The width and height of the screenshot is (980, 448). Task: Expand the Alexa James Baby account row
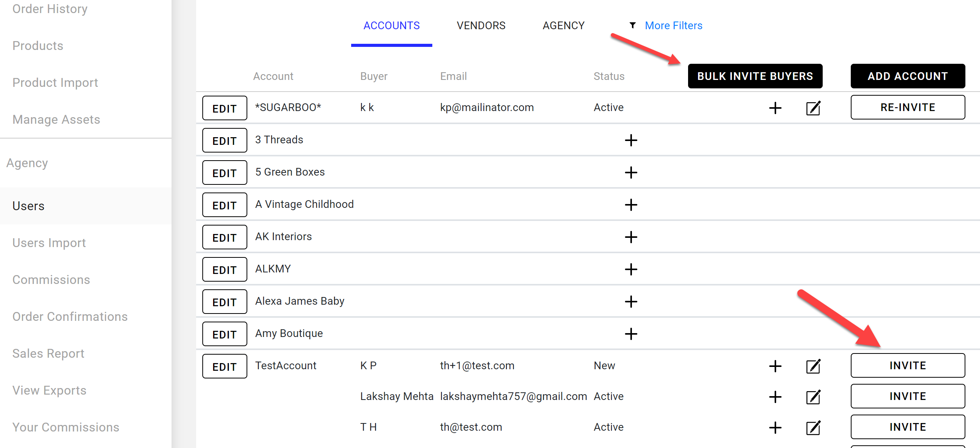pyautogui.click(x=631, y=302)
